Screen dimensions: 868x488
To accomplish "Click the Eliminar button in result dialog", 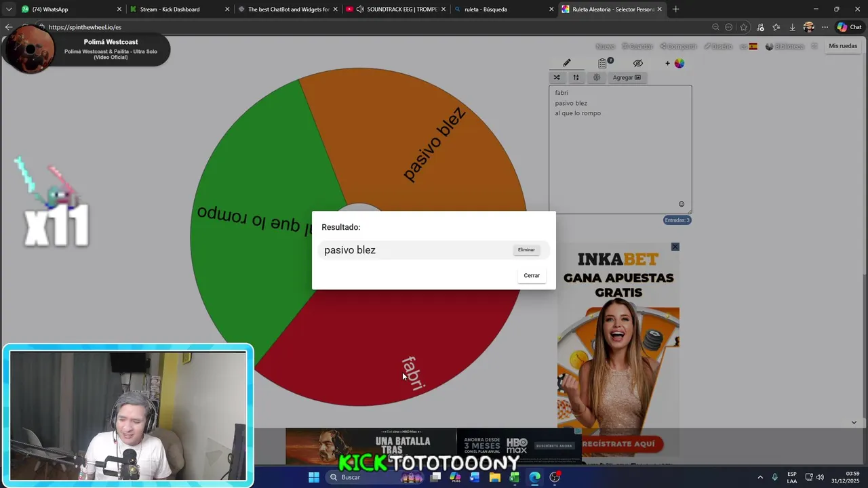I will 526,250.
